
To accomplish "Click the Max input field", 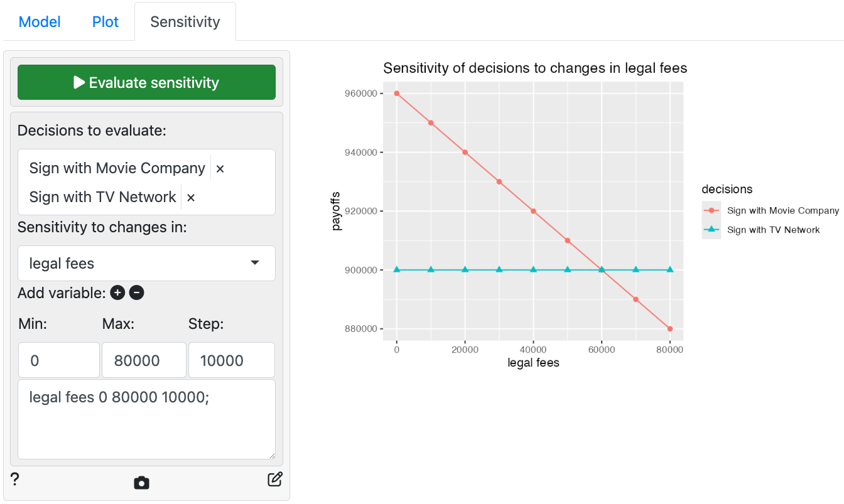I will point(144,360).
